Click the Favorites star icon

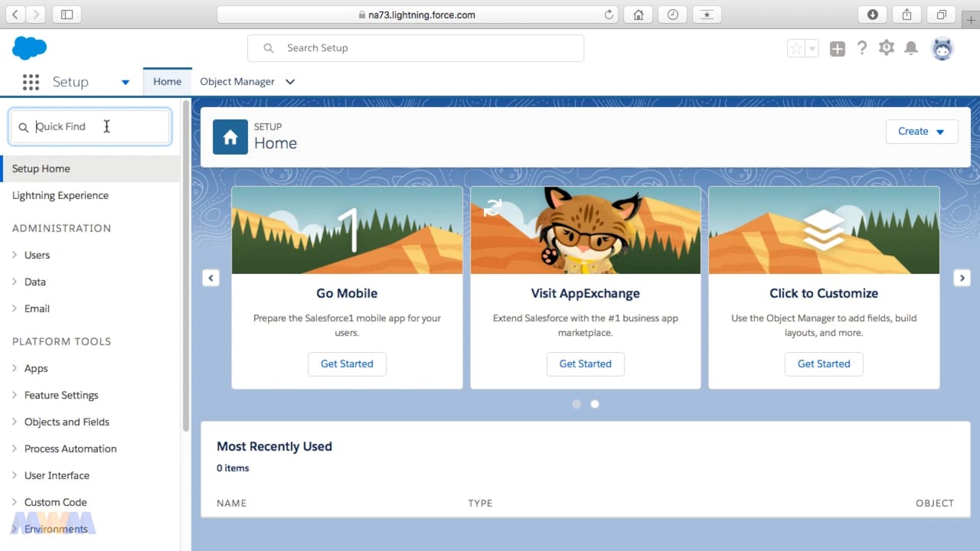coord(796,49)
